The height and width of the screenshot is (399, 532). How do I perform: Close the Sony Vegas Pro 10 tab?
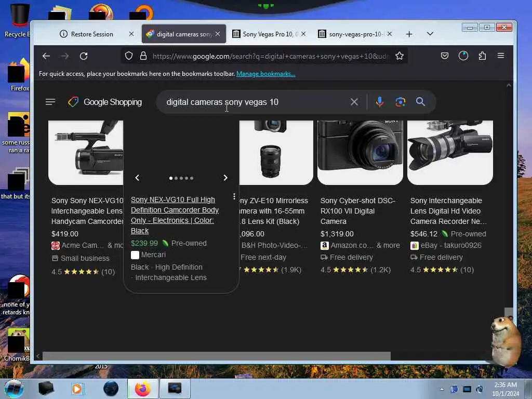pos(303,34)
